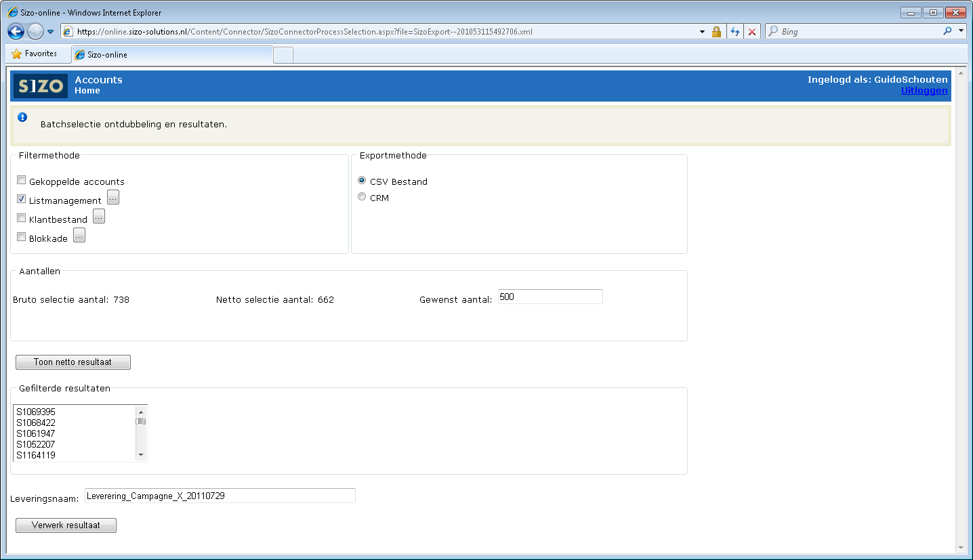Viewport: 973px width, 560px height.
Task: Click the blue info icon in notification bar
Action: point(22,117)
